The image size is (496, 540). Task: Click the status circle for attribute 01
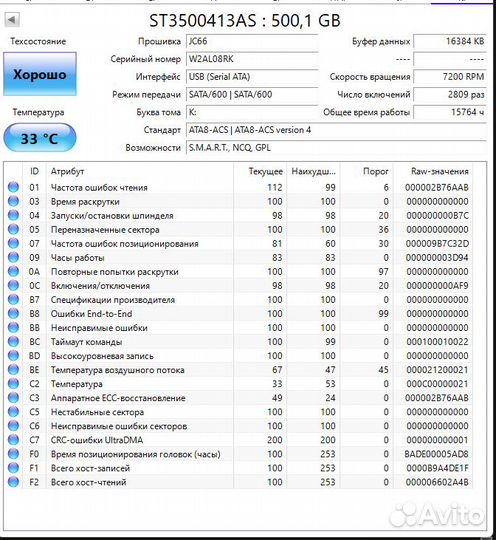coord(13,187)
